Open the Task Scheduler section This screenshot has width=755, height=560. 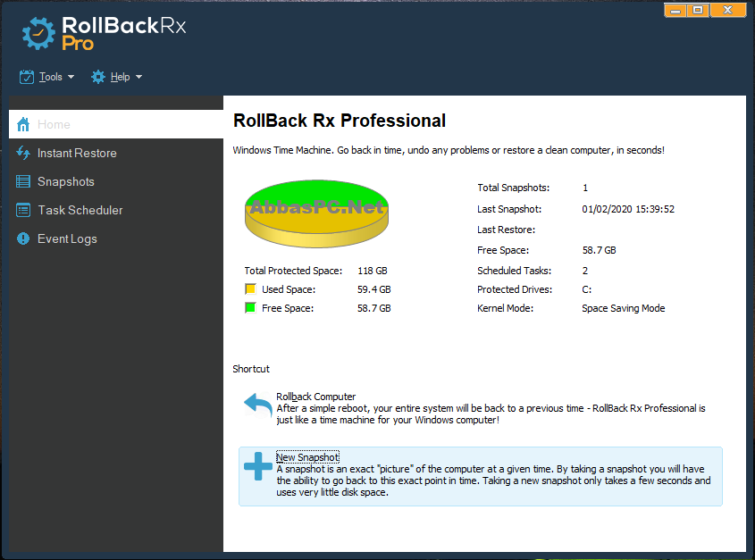[x=116, y=211]
